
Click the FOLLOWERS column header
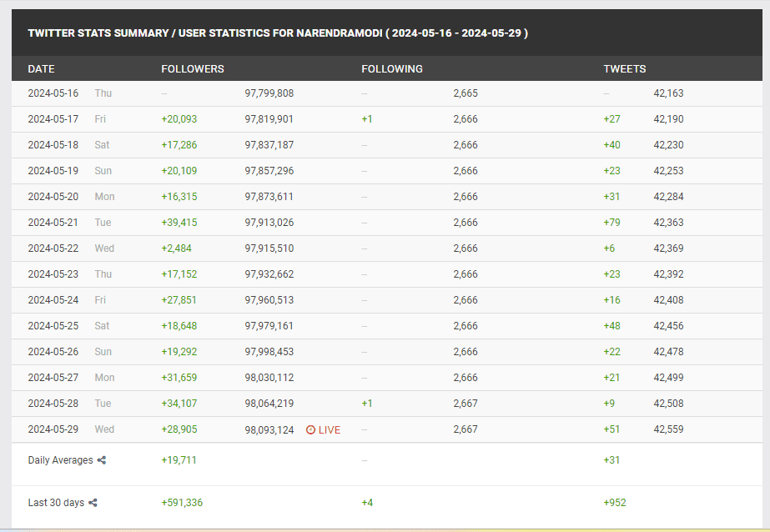[x=192, y=69]
